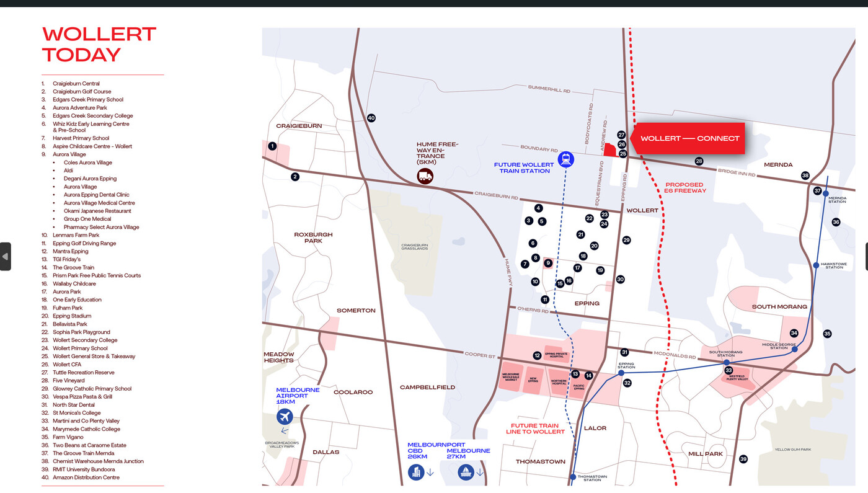Click the Mernda Station marker
The height and width of the screenshot is (493, 868).
[826, 193]
